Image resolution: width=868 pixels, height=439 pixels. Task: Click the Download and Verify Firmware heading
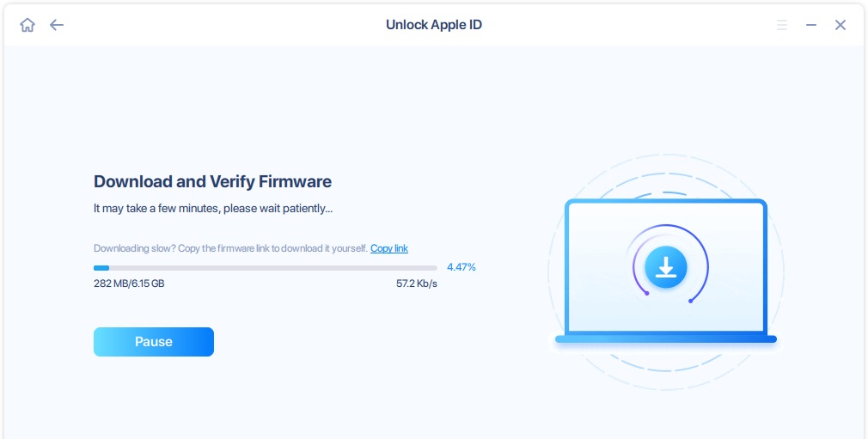click(x=212, y=181)
